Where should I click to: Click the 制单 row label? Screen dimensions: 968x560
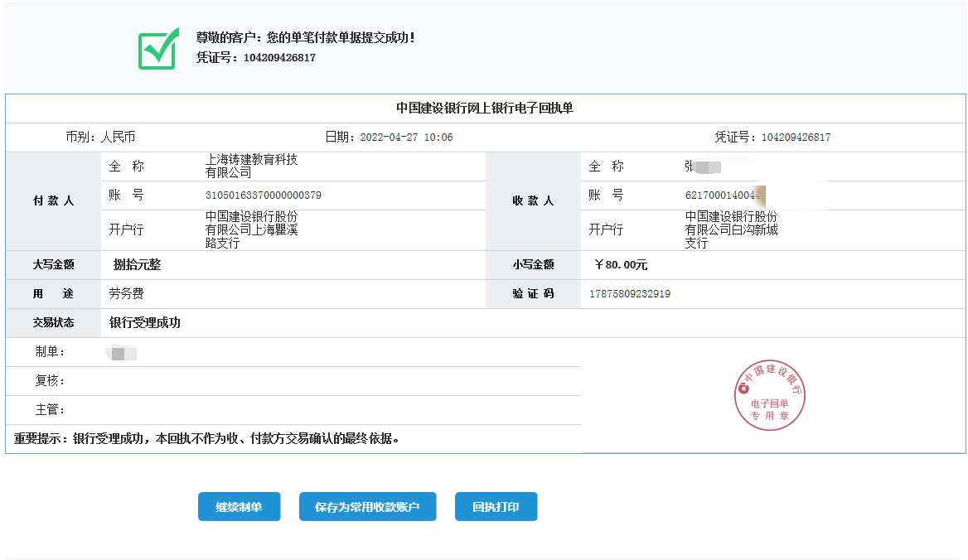50,351
